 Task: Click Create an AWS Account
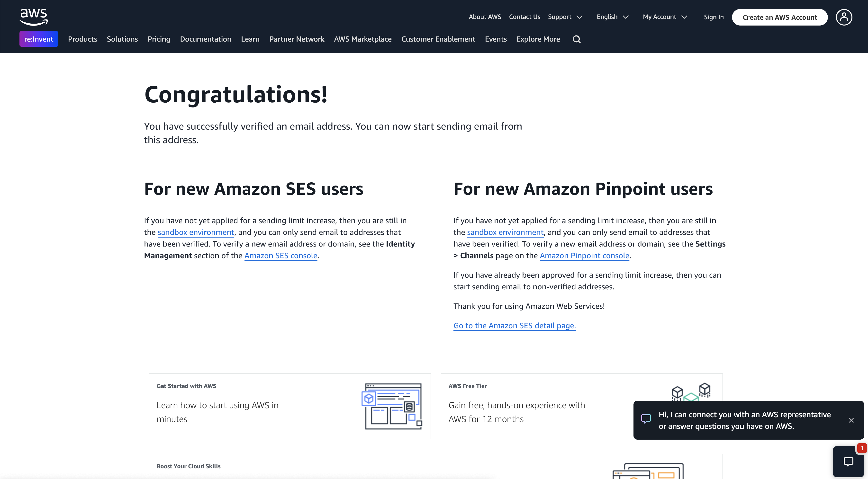point(780,17)
